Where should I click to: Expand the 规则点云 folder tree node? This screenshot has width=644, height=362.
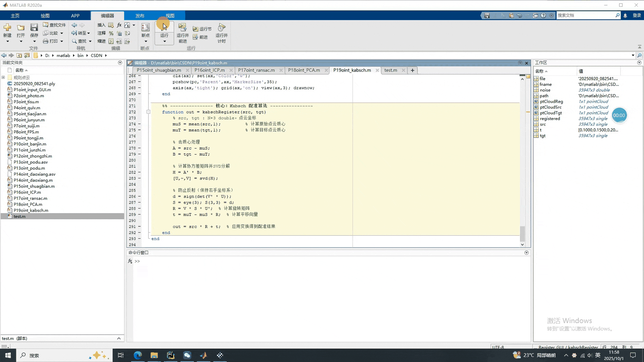3,78
